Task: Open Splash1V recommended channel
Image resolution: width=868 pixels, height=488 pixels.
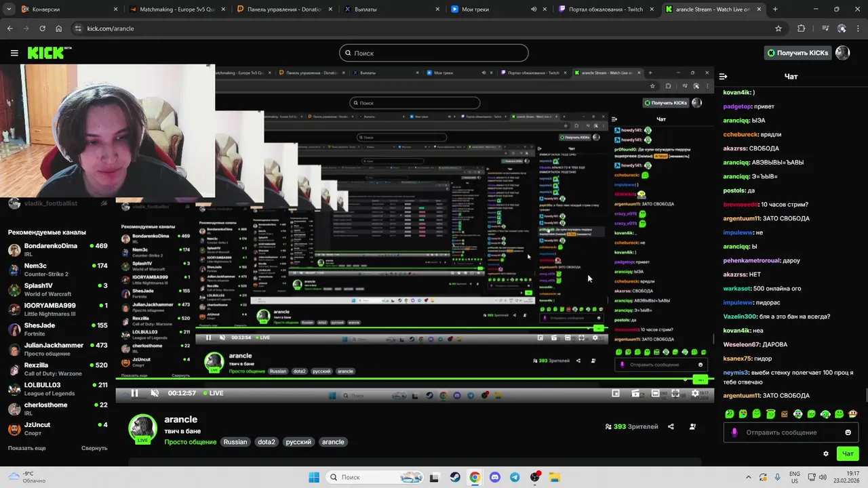Action: point(58,289)
